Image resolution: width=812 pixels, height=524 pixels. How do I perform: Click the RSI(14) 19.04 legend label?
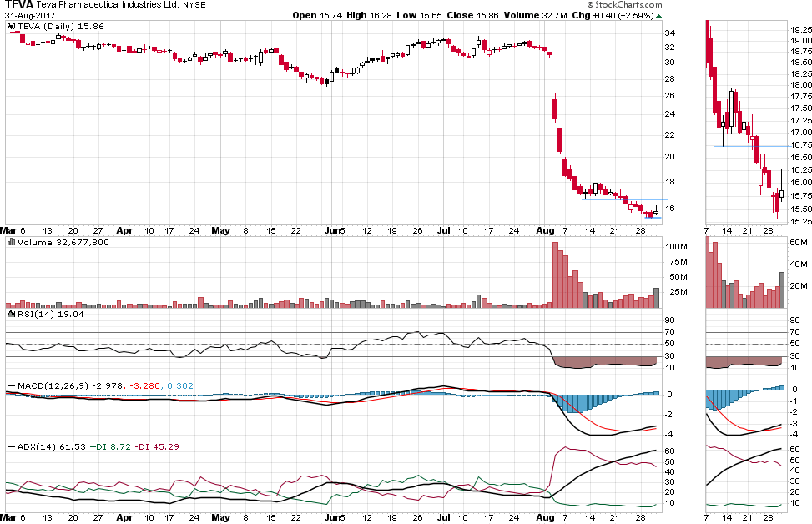[51, 314]
